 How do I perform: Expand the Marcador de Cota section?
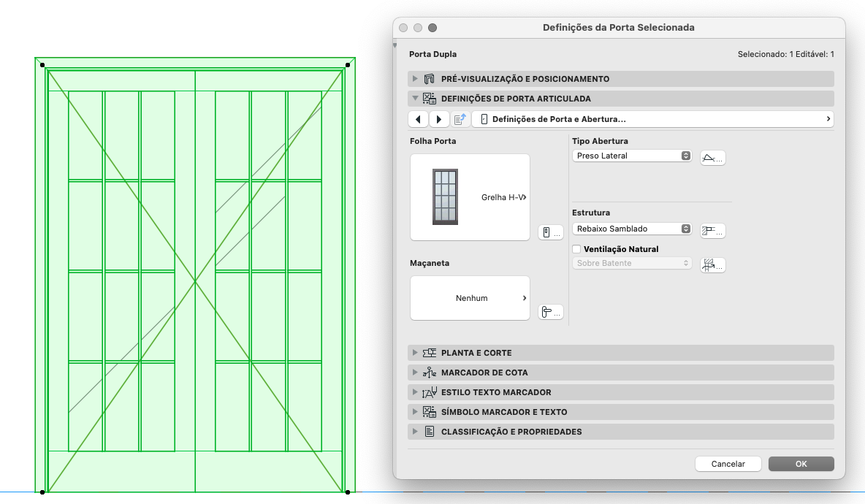(x=415, y=373)
